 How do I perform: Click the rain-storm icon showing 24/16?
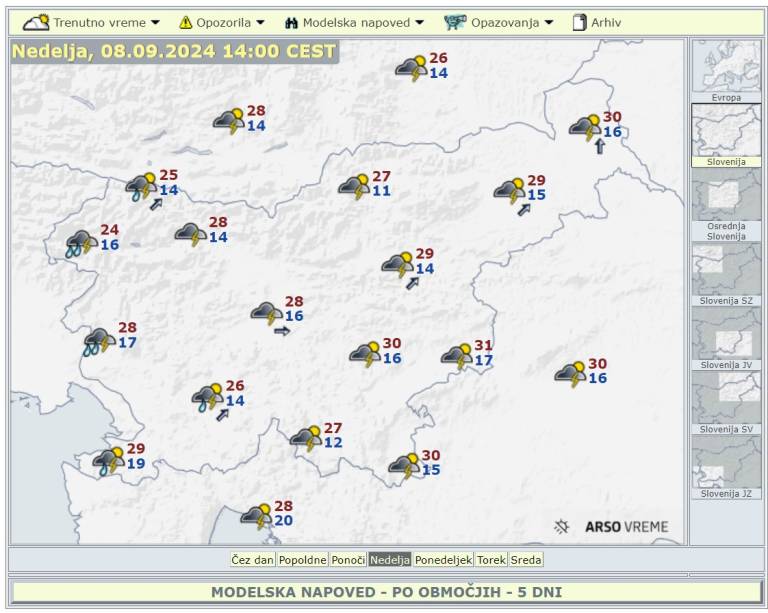click(x=80, y=241)
